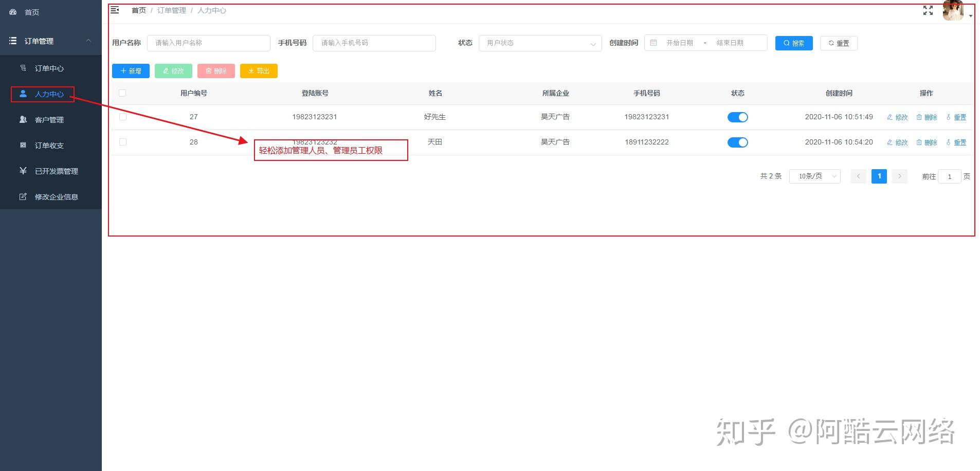Click 订单管理 in the breadcrumb
The image size is (980, 471).
tap(171, 10)
